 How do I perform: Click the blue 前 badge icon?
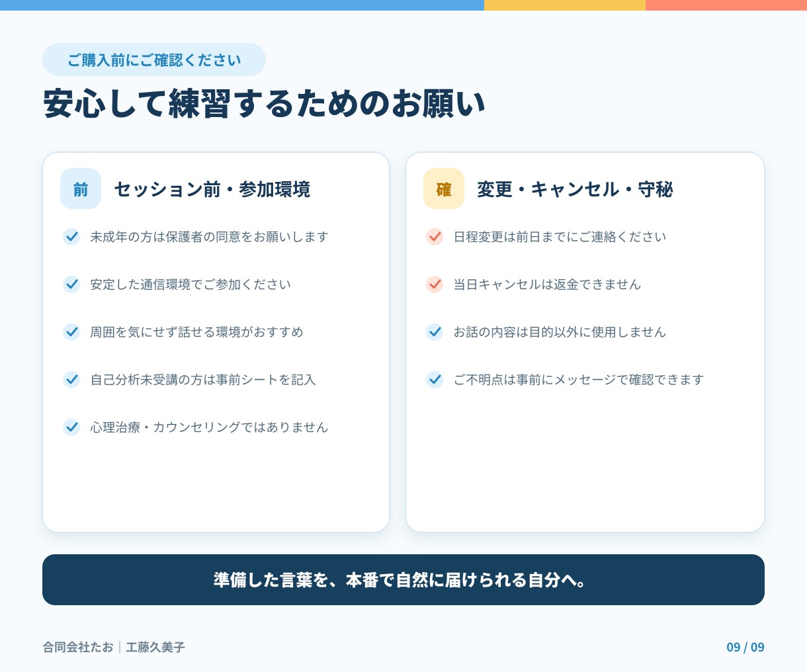tap(81, 189)
